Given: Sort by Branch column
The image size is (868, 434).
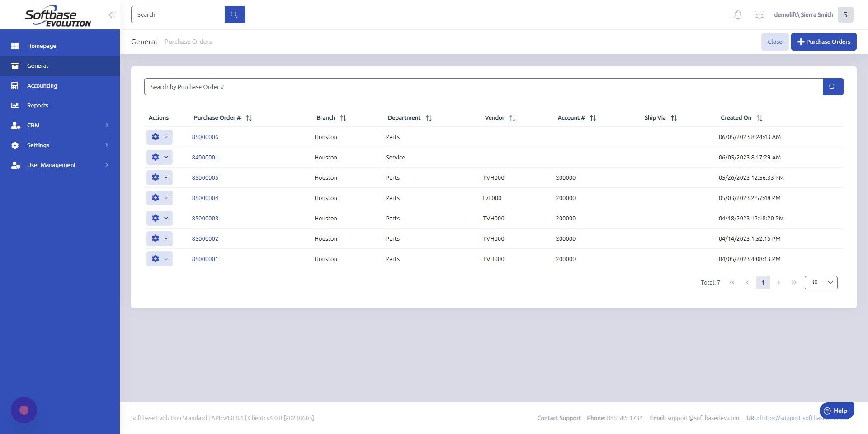Looking at the screenshot, I should [343, 118].
